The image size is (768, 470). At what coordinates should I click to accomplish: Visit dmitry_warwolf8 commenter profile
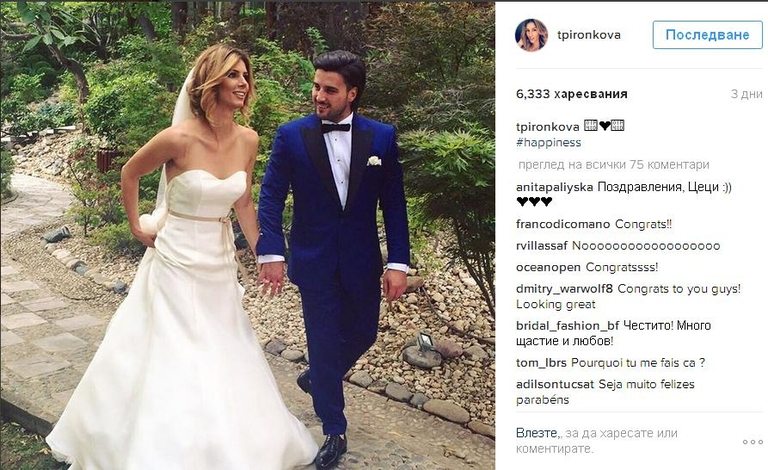(564, 289)
